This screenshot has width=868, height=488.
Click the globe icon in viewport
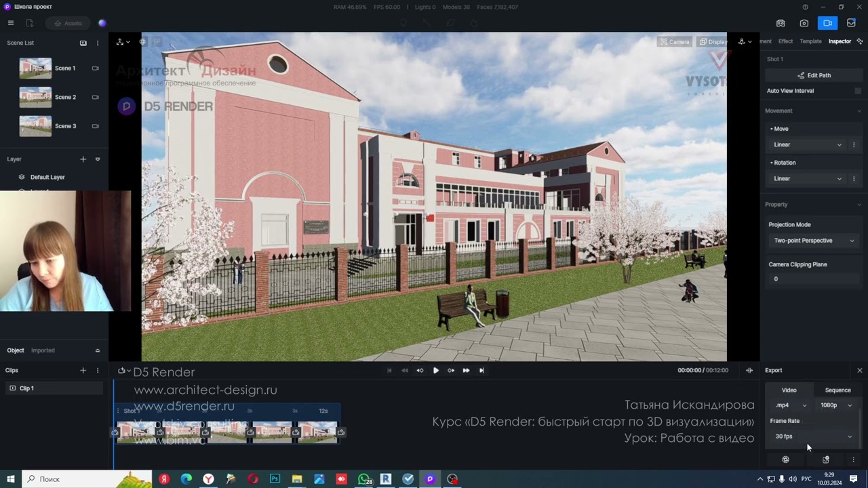pyautogui.click(x=142, y=42)
